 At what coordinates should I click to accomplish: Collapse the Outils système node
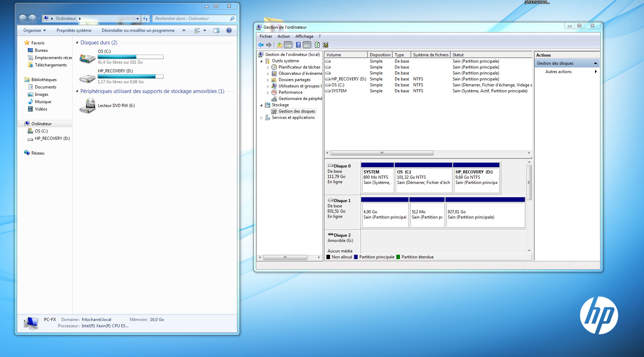pos(261,61)
